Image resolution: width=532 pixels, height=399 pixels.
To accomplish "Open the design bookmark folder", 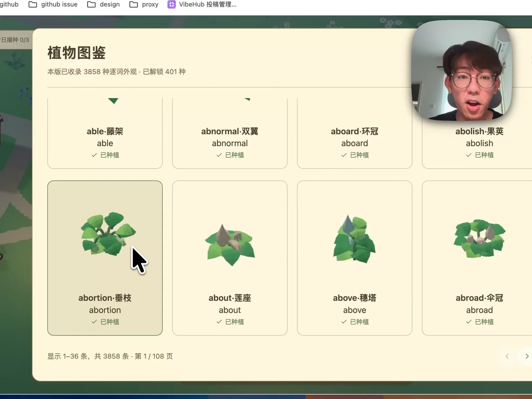I will tap(103, 4).
